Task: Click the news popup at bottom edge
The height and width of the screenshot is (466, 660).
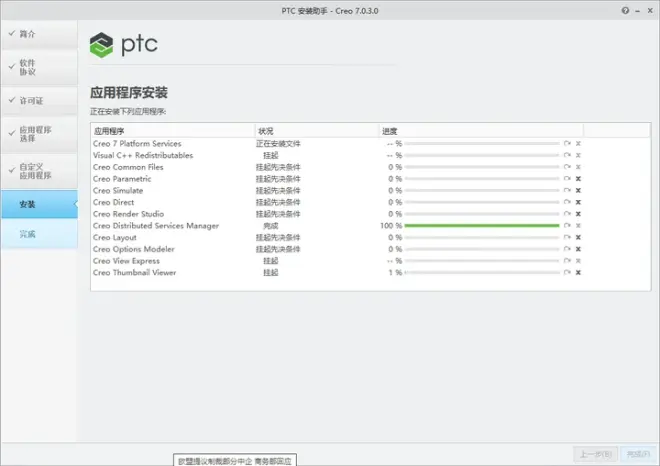Action: point(235,461)
